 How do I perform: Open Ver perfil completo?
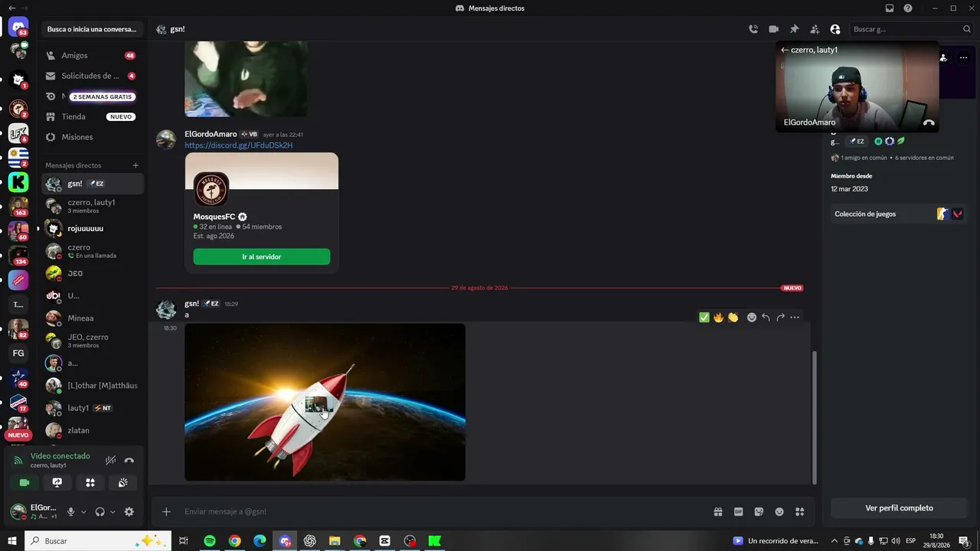tap(899, 508)
